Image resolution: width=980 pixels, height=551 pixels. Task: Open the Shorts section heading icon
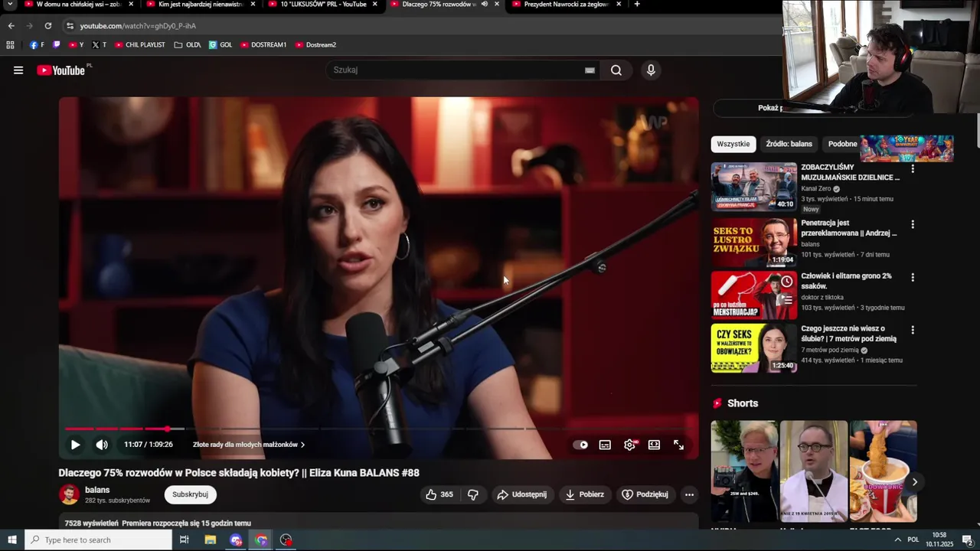717,403
